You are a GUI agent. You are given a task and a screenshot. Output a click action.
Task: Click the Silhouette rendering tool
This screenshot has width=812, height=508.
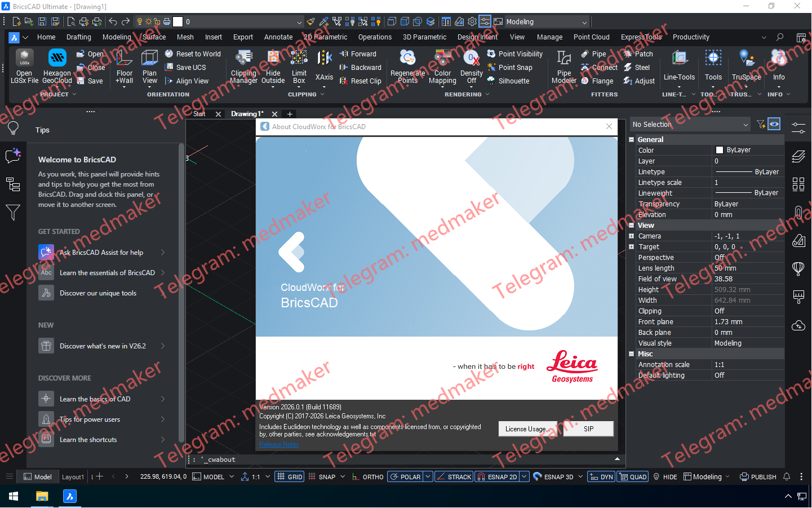click(508, 81)
